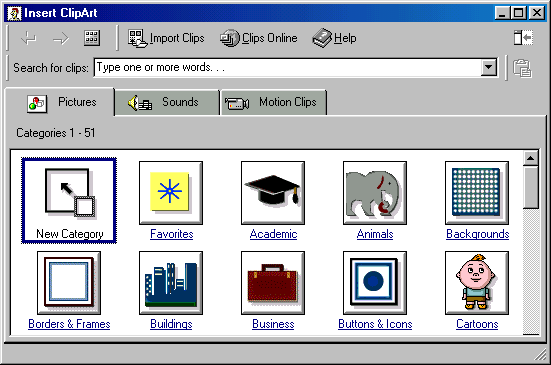Open Help from the toolbar
This screenshot has height=365, width=551.
(334, 38)
